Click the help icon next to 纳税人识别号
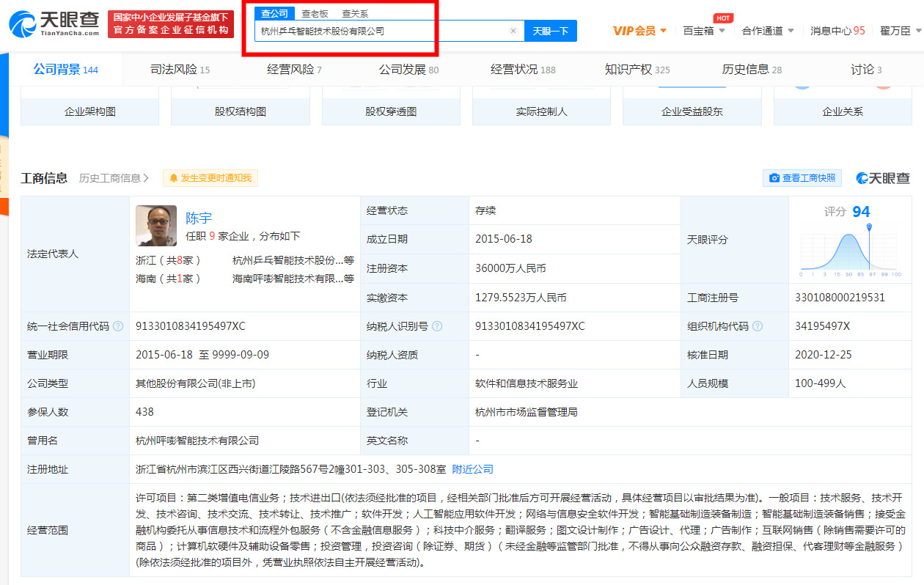Screen dimensions: 924x585 pyautogui.click(x=437, y=326)
